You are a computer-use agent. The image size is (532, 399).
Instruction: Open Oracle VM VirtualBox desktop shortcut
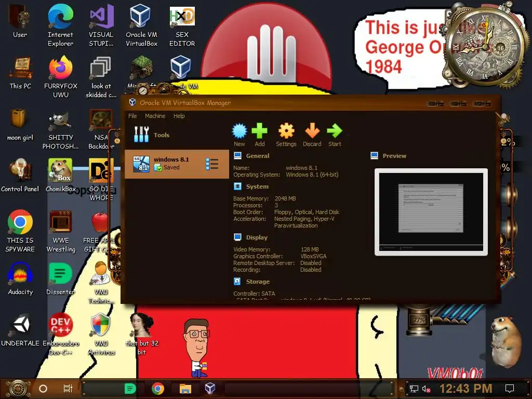[x=141, y=25]
